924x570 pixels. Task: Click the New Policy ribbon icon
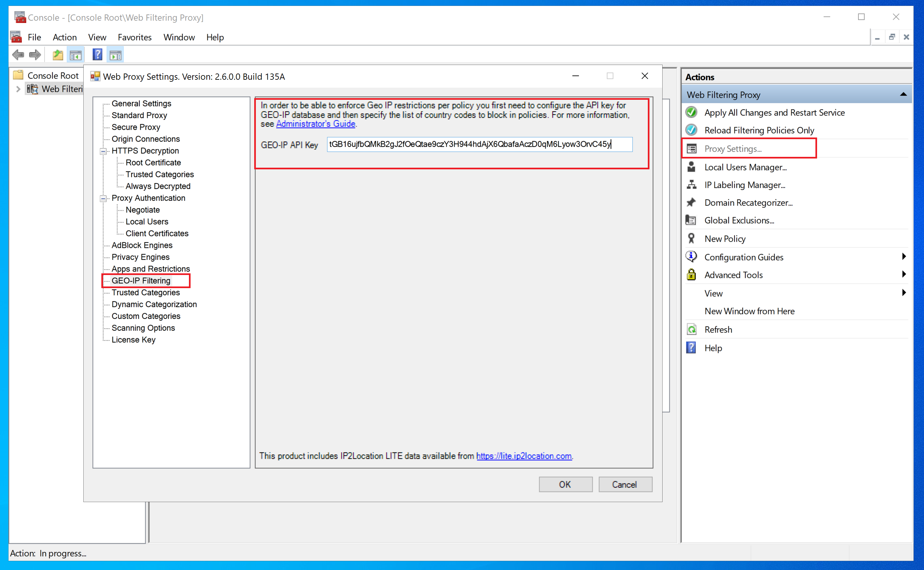tap(691, 238)
